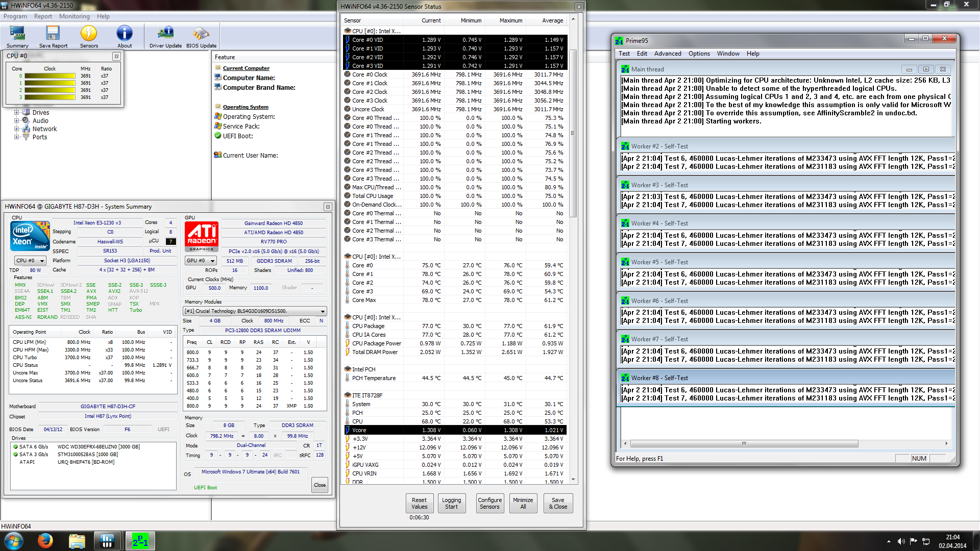The image size is (980, 551).
Task: Open Firefox from the taskbar
Action: click(45, 541)
